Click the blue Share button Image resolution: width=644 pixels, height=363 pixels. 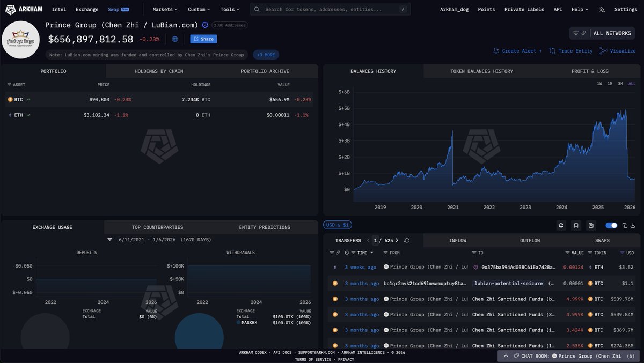[x=203, y=39]
